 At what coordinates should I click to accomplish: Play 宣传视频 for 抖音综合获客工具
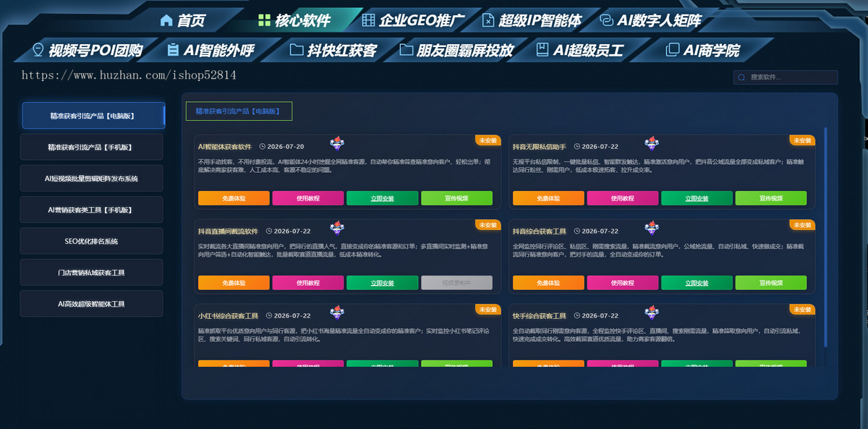click(x=771, y=283)
